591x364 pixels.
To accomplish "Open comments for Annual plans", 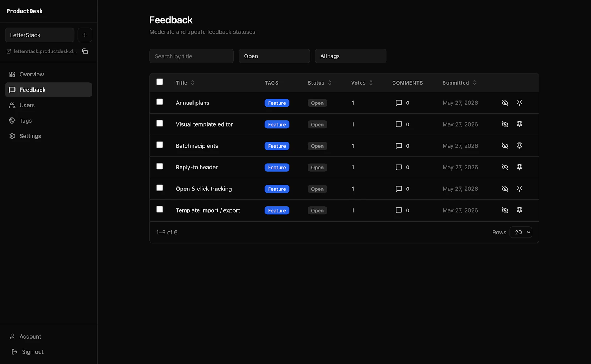I will pyautogui.click(x=402, y=103).
